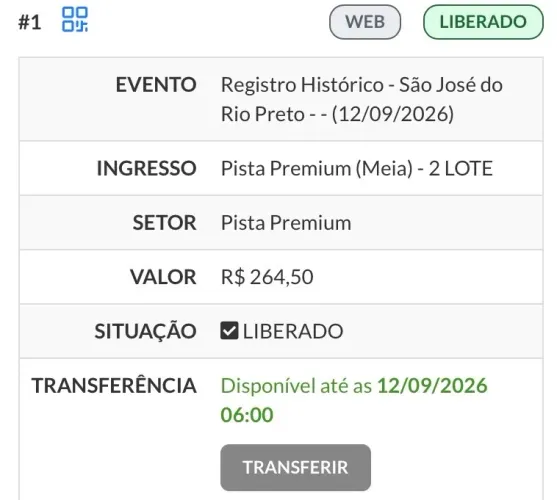Click the SETOR row label

click(x=164, y=223)
